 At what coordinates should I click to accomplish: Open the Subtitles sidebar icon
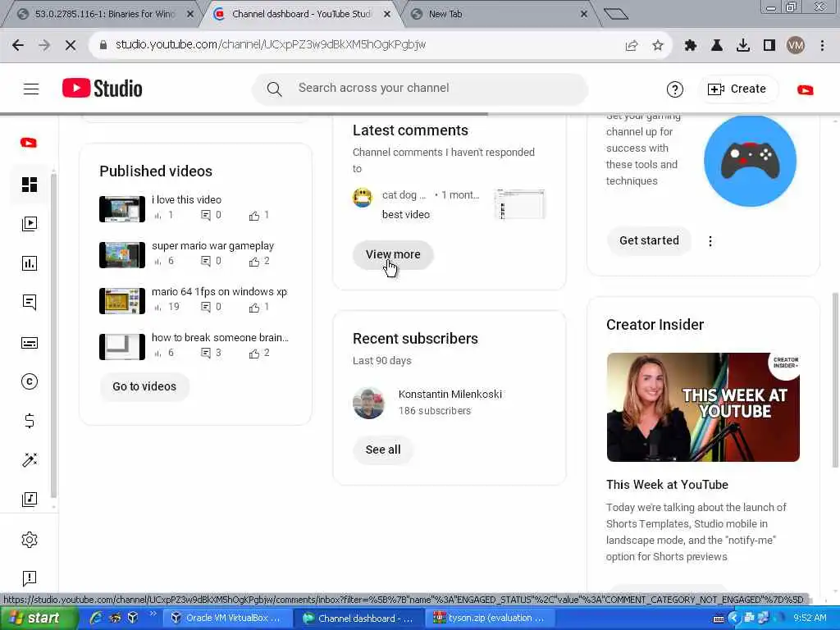(x=30, y=343)
